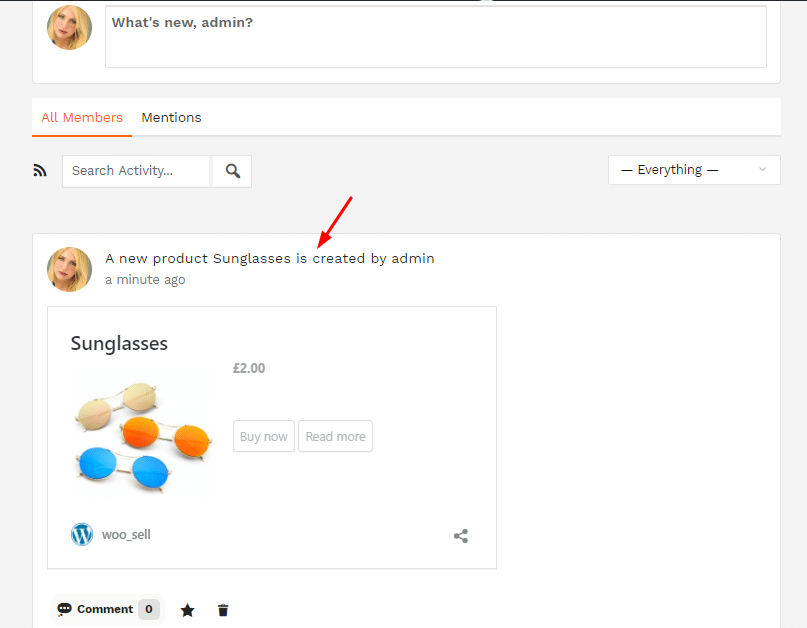Open the Sunglasses product title link
This screenshot has width=807, height=628.
pyautogui.click(x=119, y=343)
